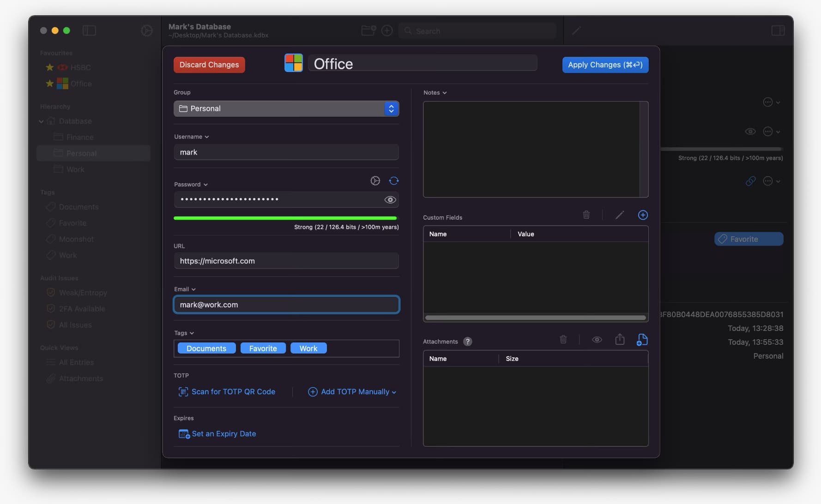
Task: Click the share attachment export icon
Action: 620,340
